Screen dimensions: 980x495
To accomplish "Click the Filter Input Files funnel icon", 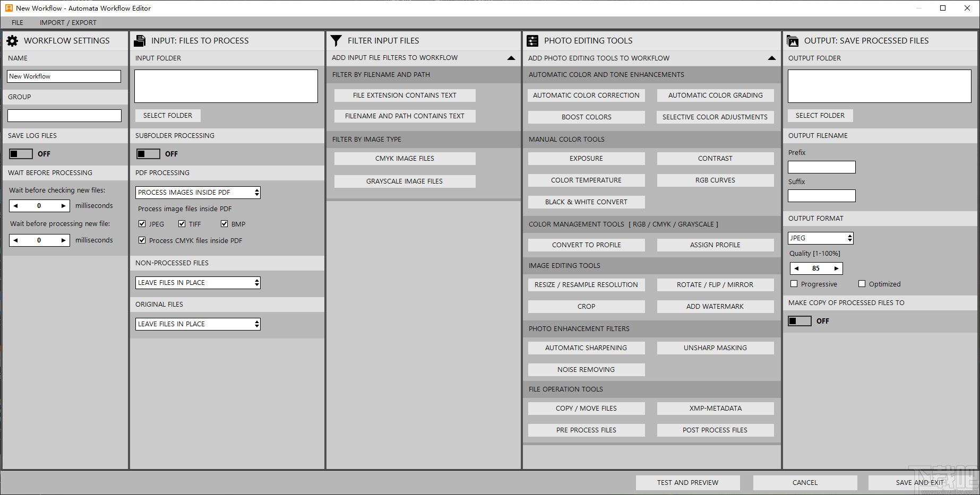I will tap(336, 40).
